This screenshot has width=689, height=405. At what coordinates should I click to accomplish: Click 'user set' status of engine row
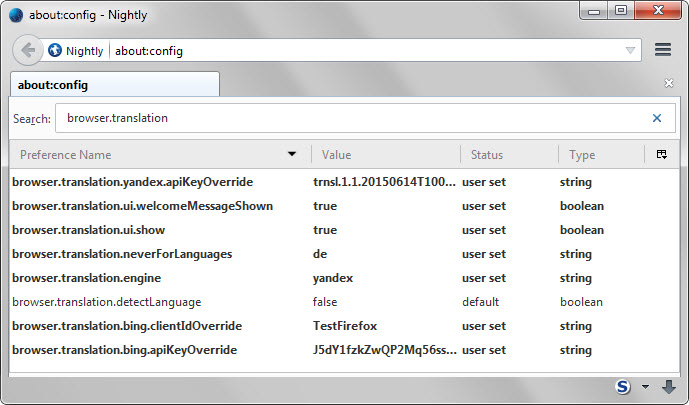tap(484, 278)
